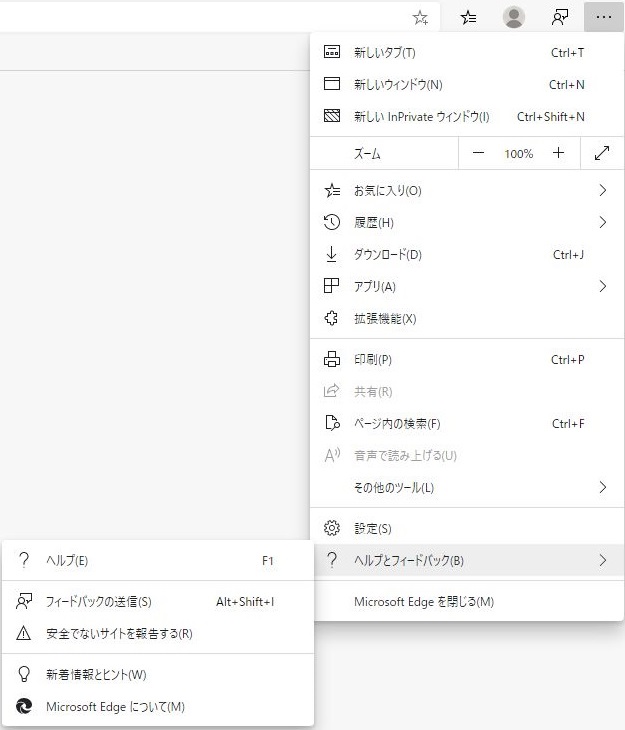Open 拡張機能(X) menu item

click(x=467, y=318)
